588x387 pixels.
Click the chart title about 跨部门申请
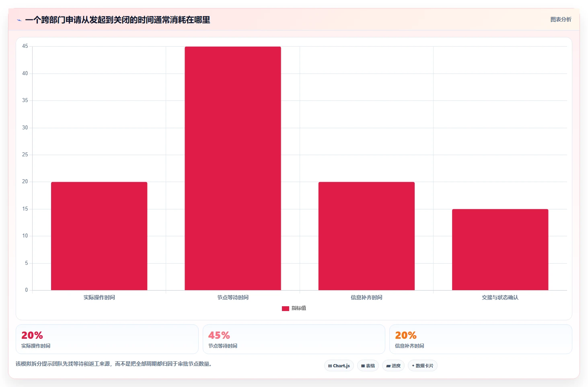(117, 20)
